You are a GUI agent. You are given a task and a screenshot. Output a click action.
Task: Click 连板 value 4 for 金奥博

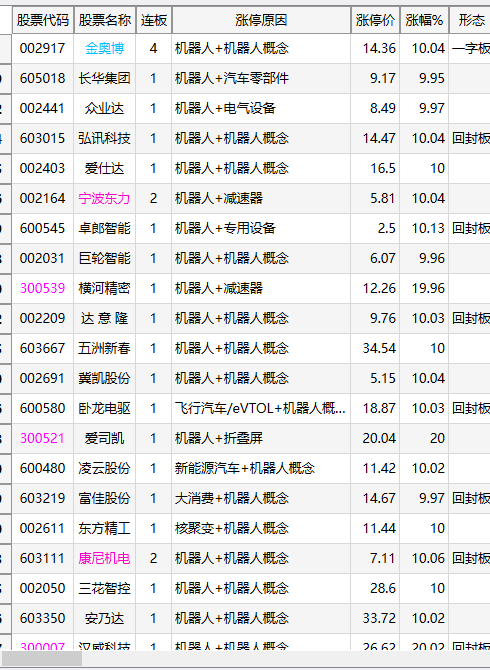point(153,48)
